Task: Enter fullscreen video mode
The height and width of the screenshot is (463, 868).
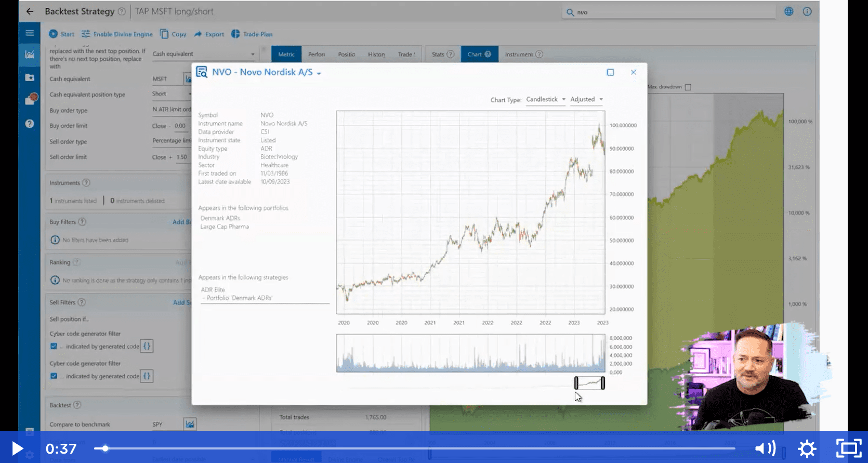Action: pyautogui.click(x=848, y=448)
